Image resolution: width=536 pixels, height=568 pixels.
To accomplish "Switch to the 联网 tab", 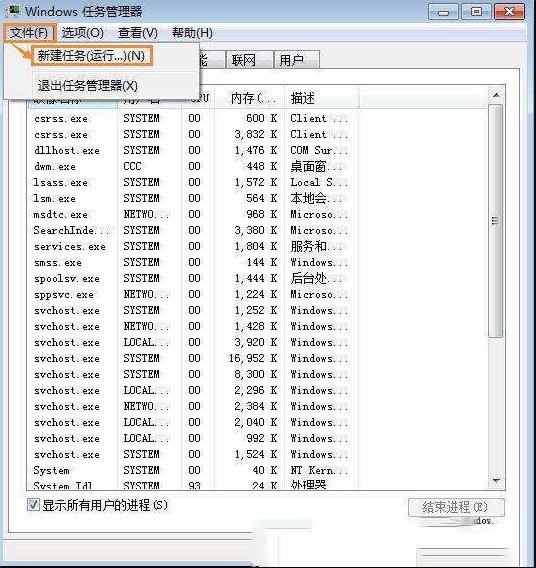I will click(x=249, y=60).
